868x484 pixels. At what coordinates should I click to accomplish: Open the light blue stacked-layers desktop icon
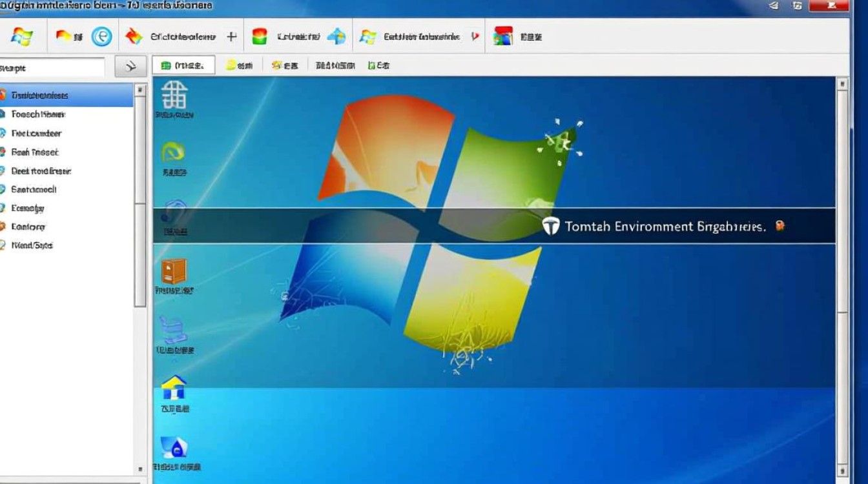[174, 330]
